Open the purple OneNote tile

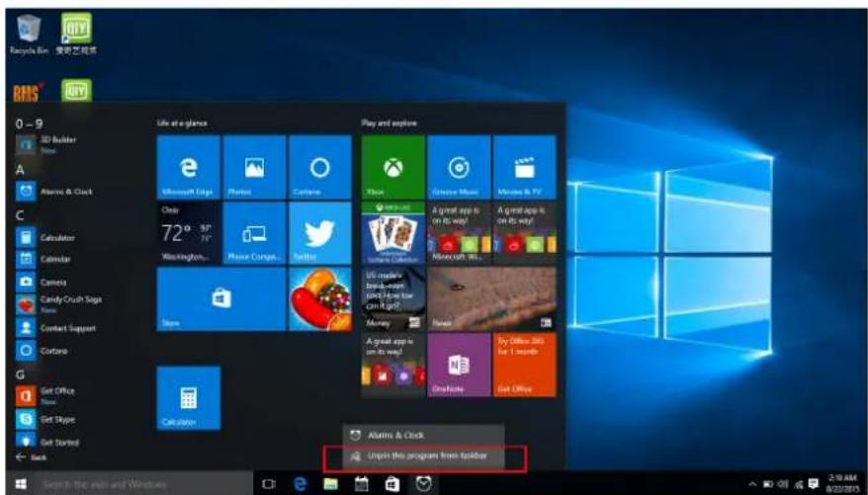pyautogui.click(x=459, y=365)
